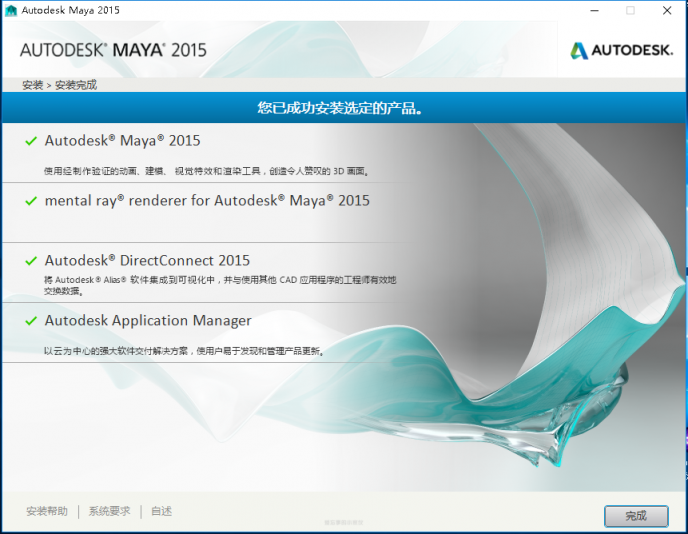Open the 安装帮助 link
Screen dimensions: 688x534
pyautogui.click(x=47, y=511)
